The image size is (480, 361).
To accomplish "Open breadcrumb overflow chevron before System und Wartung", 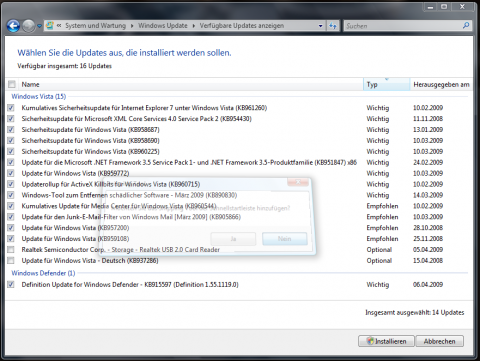I will click(x=59, y=25).
